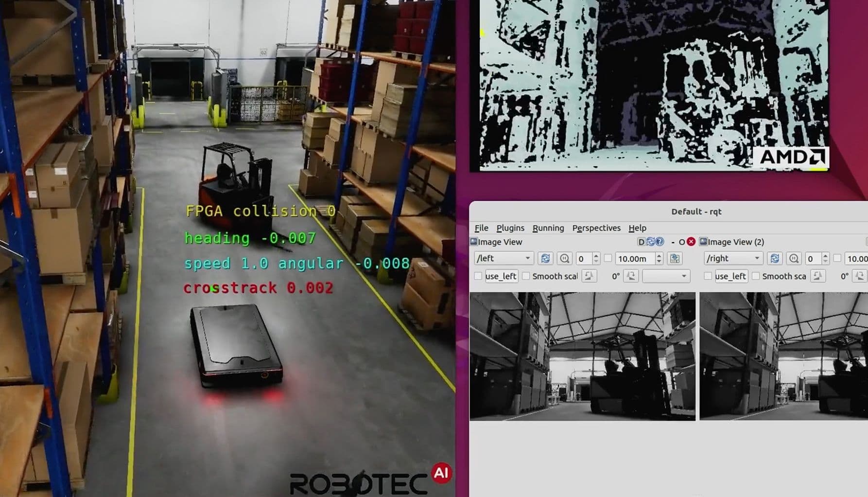
Task: Refresh topics in the /left Image View
Action: (x=545, y=259)
